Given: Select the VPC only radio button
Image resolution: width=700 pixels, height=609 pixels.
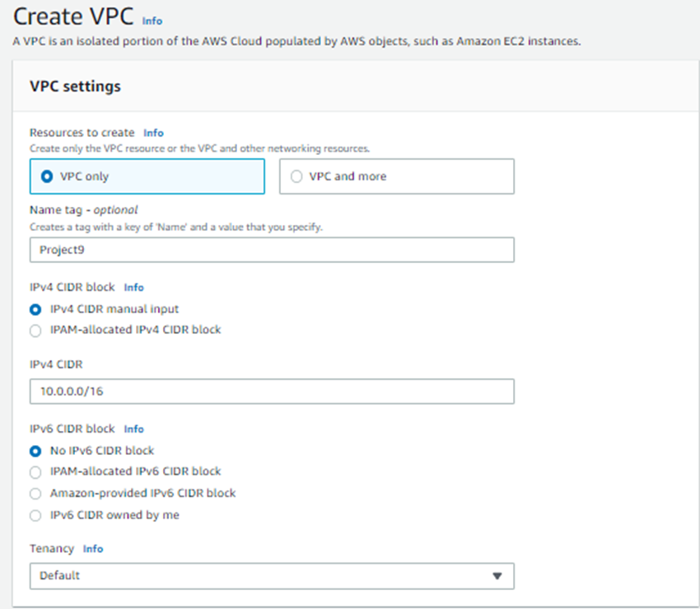Looking at the screenshot, I should tap(47, 176).
